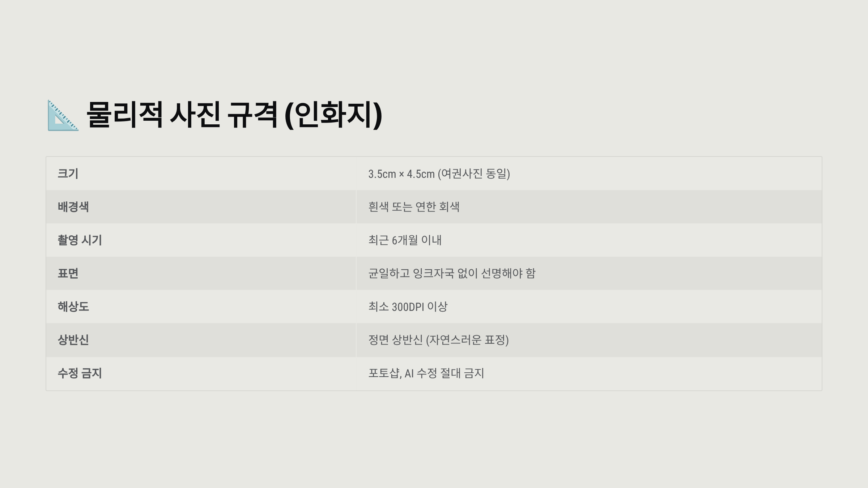Click the title 물리적 사진 규격 (인화지)
868x488 pixels.
click(x=234, y=115)
